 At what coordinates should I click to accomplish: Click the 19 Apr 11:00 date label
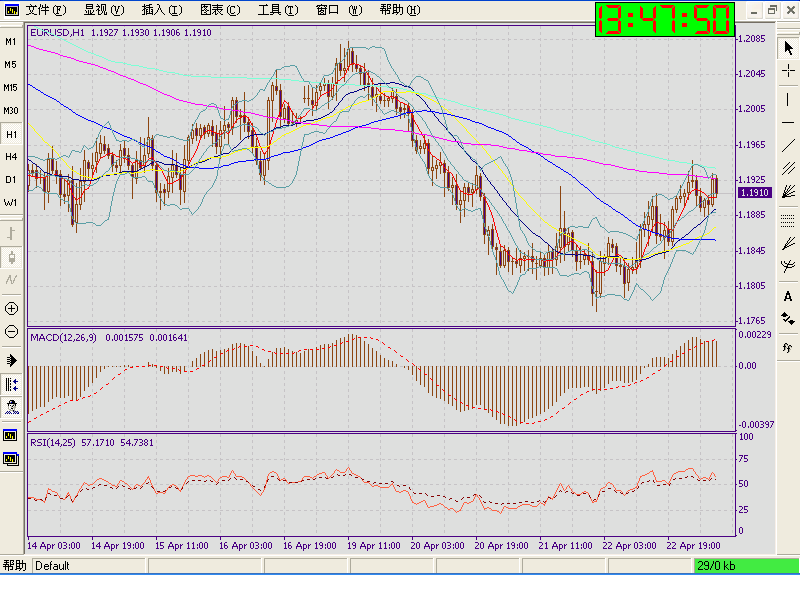pos(373,545)
